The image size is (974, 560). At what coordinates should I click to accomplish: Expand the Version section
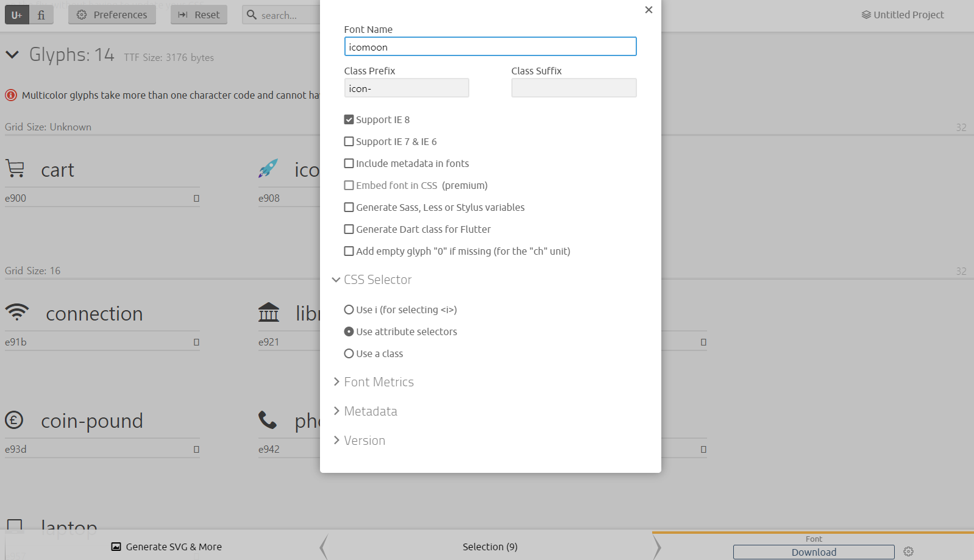coord(359,441)
